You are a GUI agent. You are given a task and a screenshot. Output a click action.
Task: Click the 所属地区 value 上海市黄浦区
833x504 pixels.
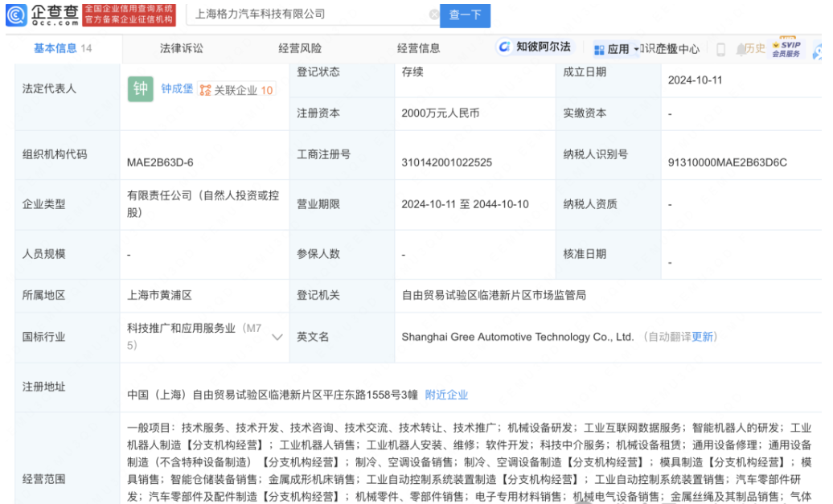[159, 295]
